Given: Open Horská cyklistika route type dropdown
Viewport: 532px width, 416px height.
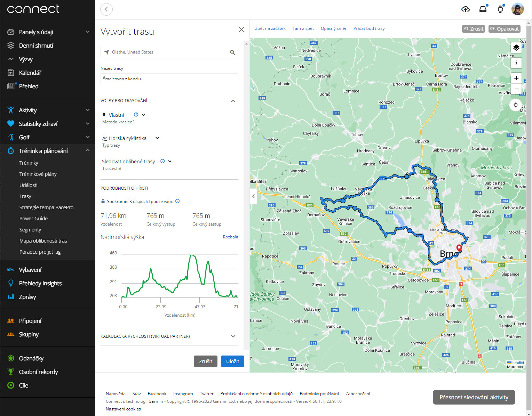Looking at the screenshot, I should (x=157, y=138).
